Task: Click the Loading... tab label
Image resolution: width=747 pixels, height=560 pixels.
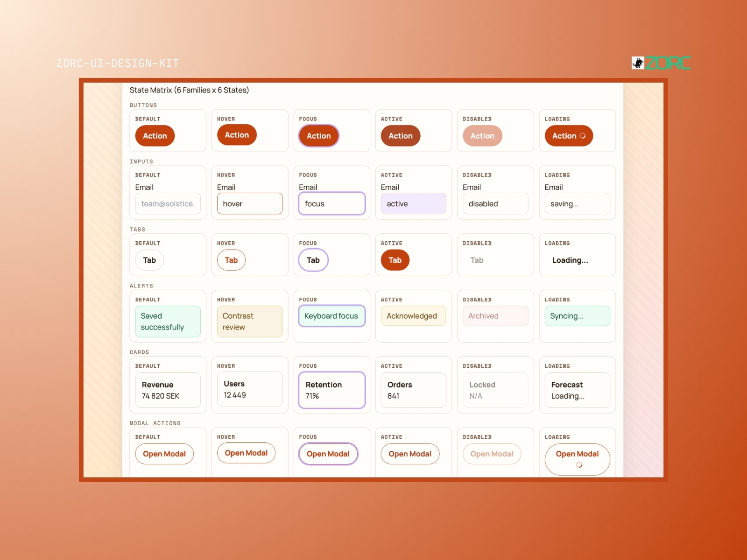Action: tap(570, 260)
